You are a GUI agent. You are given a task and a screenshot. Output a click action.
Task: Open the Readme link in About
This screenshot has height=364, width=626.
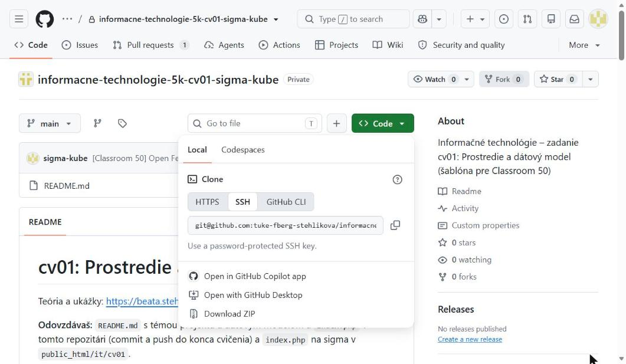tap(460, 191)
